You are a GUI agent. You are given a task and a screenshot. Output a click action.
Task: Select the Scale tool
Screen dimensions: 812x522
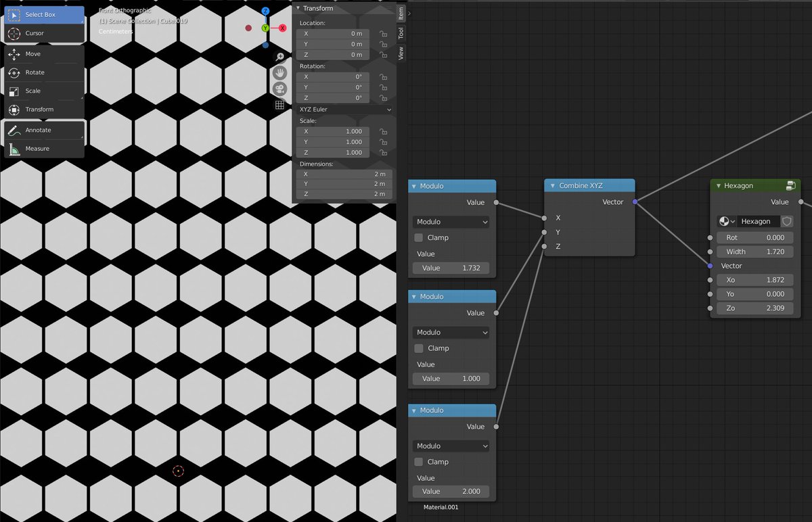point(45,91)
